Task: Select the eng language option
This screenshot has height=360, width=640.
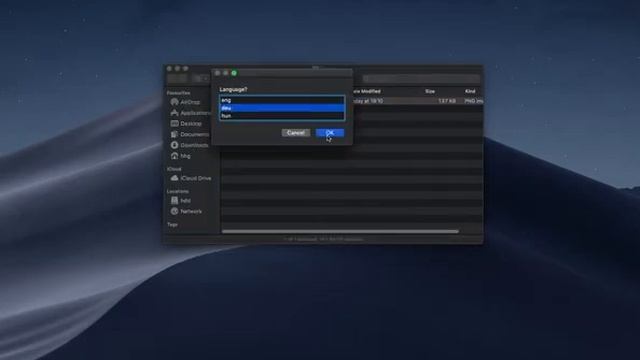Action: (282, 100)
